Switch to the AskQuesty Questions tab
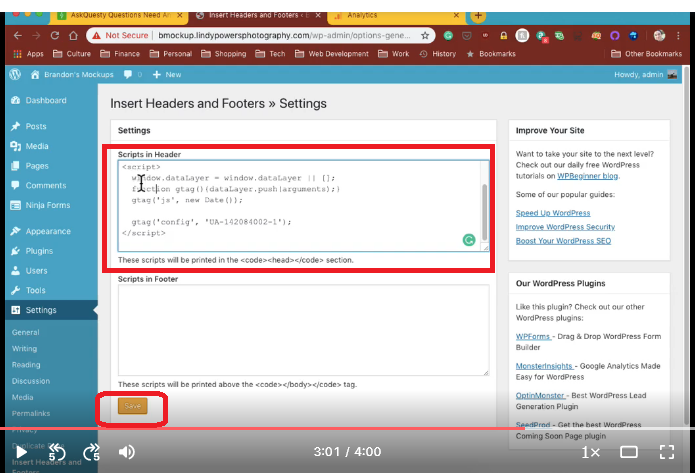Image resolution: width=695 pixels, height=473 pixels. click(120, 16)
